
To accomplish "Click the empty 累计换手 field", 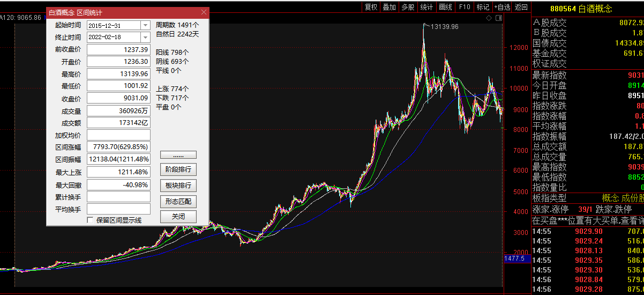I will tap(118, 197).
